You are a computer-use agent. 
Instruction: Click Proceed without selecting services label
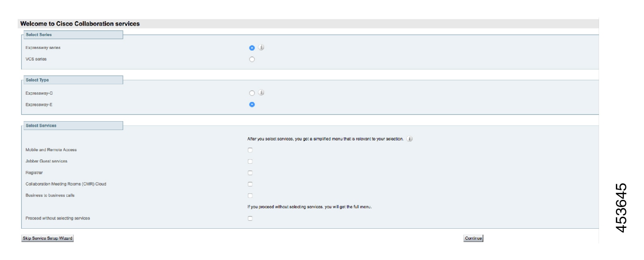pos(58,218)
